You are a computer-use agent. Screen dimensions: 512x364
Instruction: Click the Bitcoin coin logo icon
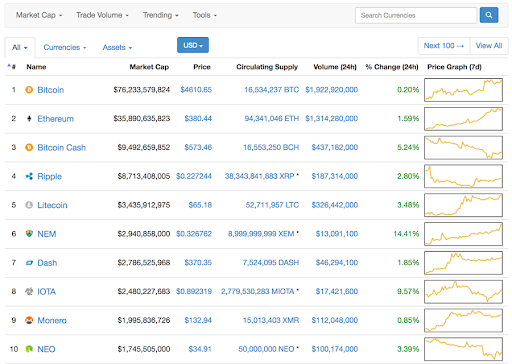(x=29, y=90)
